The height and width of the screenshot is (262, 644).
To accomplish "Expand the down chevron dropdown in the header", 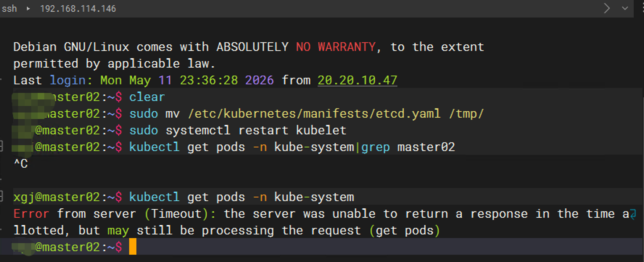I will pyautogui.click(x=625, y=8).
